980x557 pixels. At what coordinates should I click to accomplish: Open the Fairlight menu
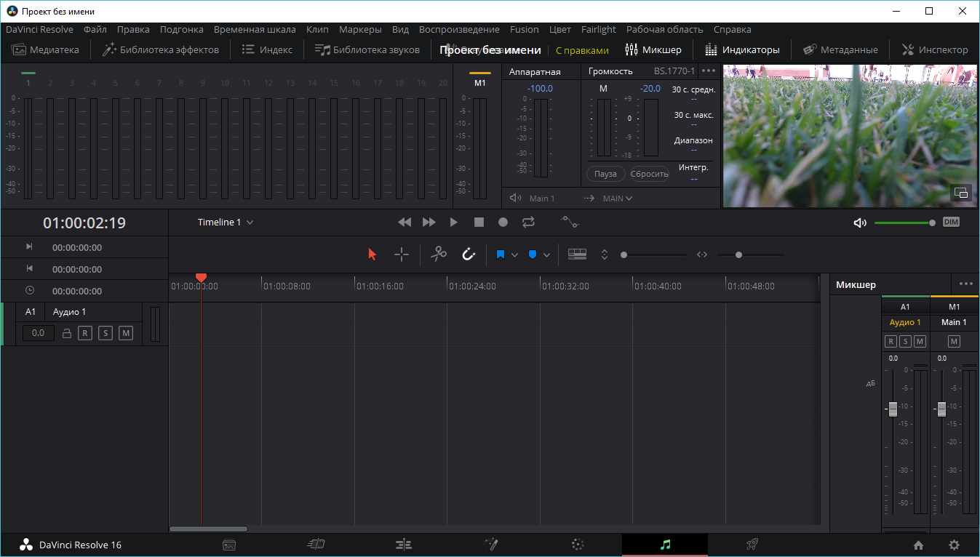[599, 30]
